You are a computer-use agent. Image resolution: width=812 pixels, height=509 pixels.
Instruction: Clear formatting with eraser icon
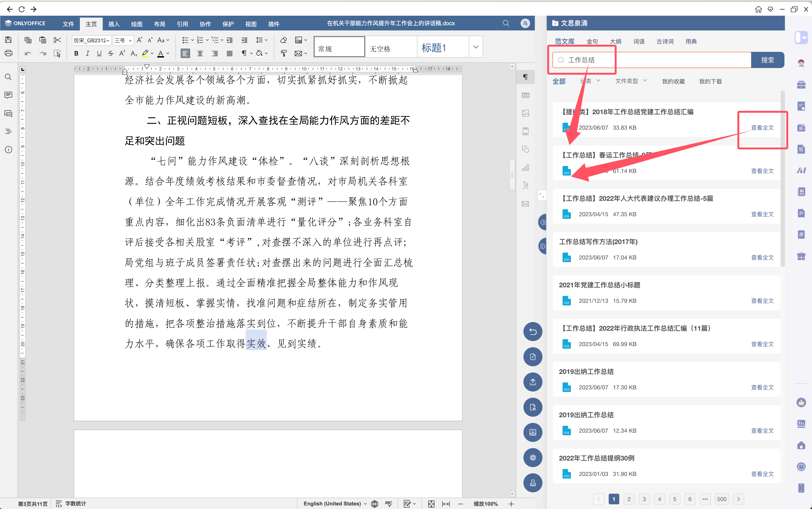284,40
